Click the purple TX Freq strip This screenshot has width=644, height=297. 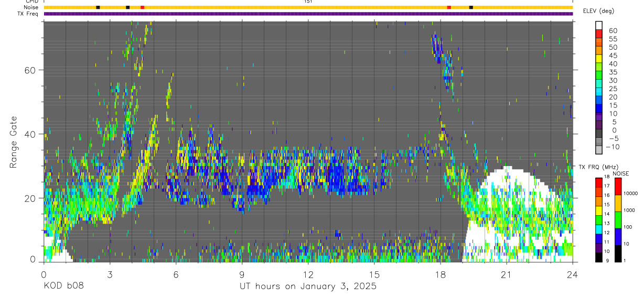tap(308, 14)
